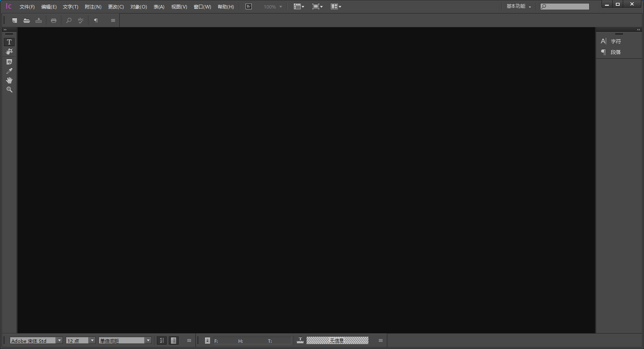
Task: Open the 文字(T) menu
Action: 70,7
